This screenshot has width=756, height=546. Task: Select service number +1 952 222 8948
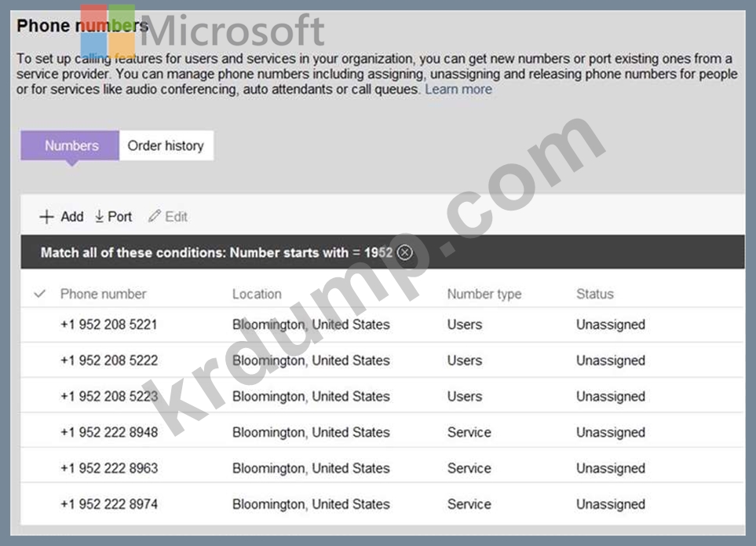point(108,432)
